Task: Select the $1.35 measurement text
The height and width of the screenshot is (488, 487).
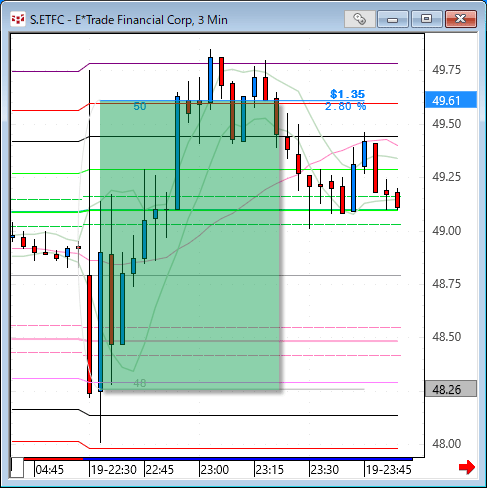Action: (347, 94)
